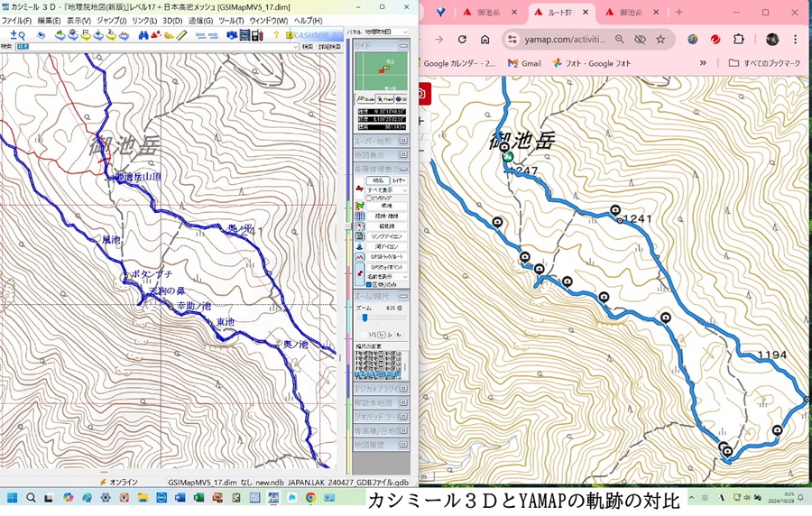Select the 1x zoom scale option
The height and width of the screenshot is (516, 812).
pos(382,335)
